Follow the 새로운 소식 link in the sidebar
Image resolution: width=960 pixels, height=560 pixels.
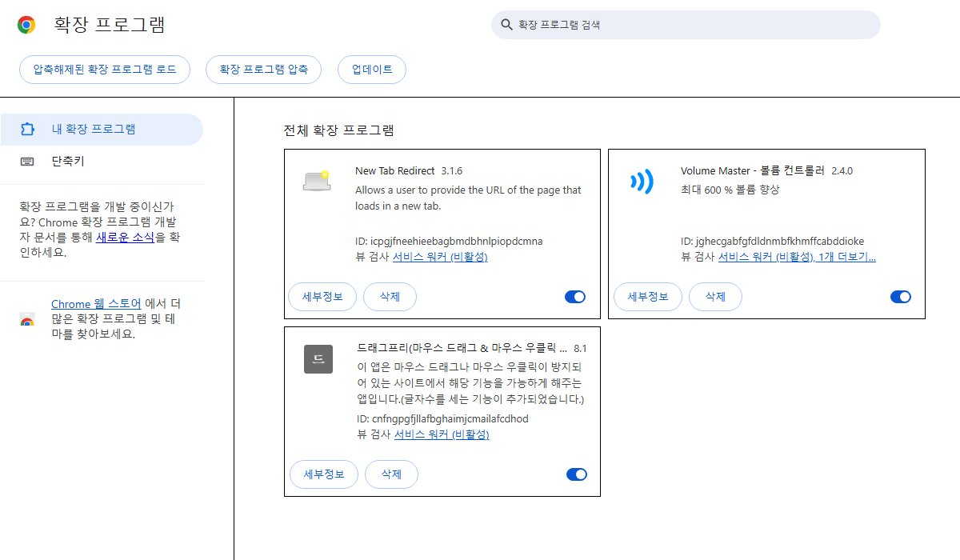pos(126,238)
